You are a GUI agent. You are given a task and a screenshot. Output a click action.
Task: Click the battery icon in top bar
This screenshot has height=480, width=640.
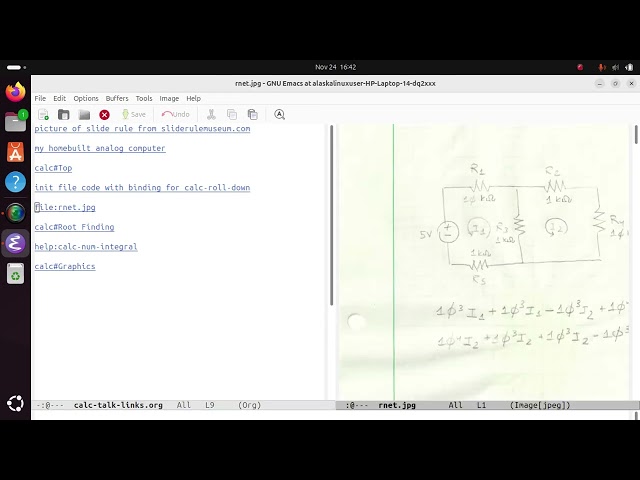point(629,67)
